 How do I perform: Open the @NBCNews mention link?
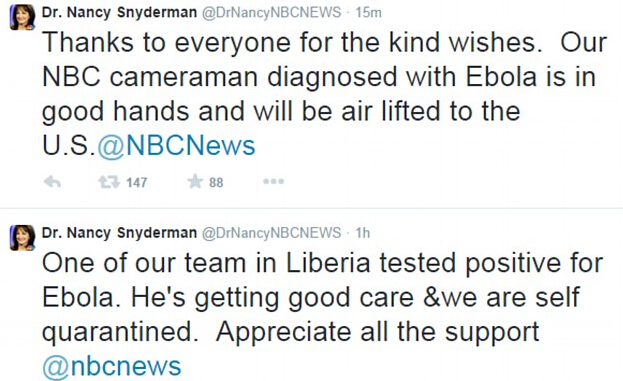[x=176, y=145]
